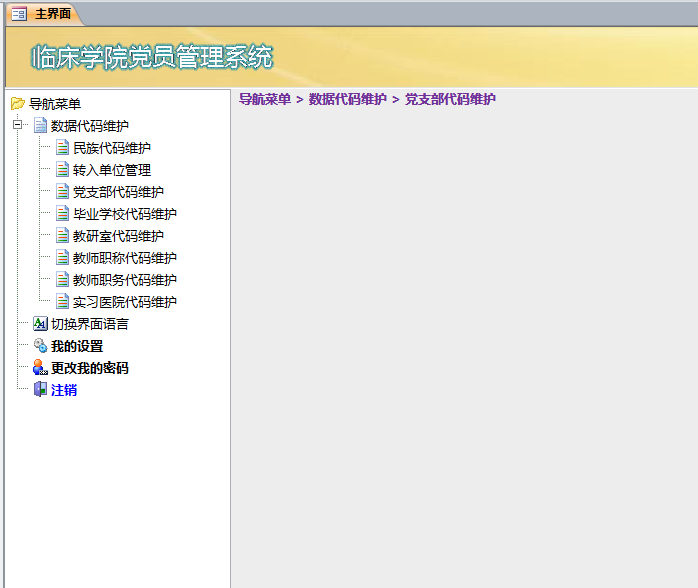Click the 注销 logout door icon
This screenshot has height=588, width=698.
pyautogui.click(x=40, y=389)
